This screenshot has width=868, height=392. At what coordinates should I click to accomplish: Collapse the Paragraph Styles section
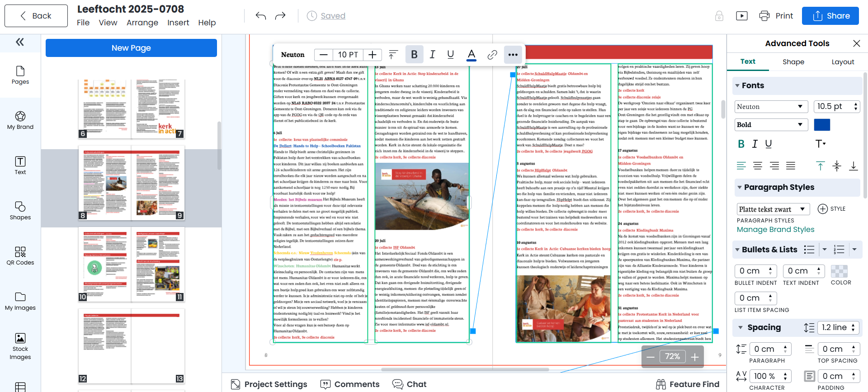(740, 187)
